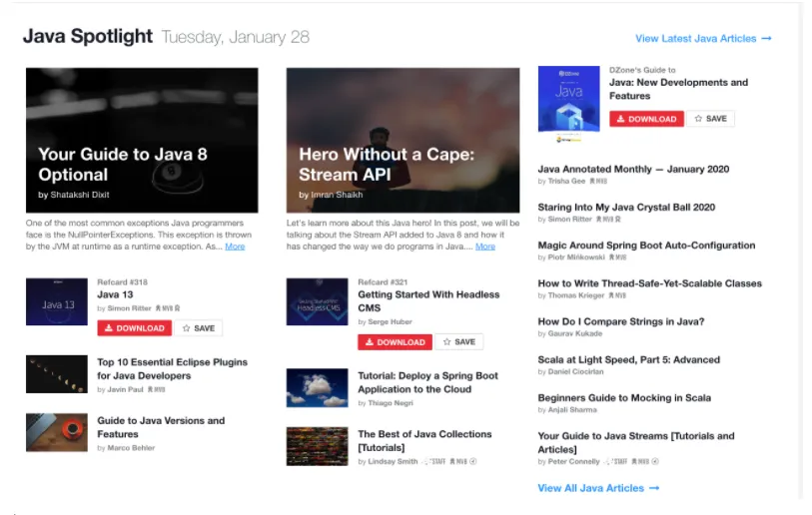Open Guide to Java Versions and Features

click(161, 427)
